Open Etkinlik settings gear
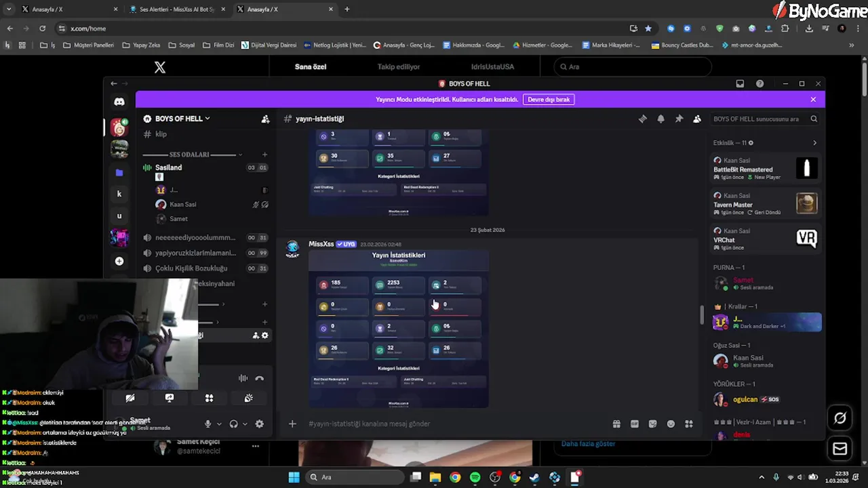The image size is (868, 488). click(751, 143)
